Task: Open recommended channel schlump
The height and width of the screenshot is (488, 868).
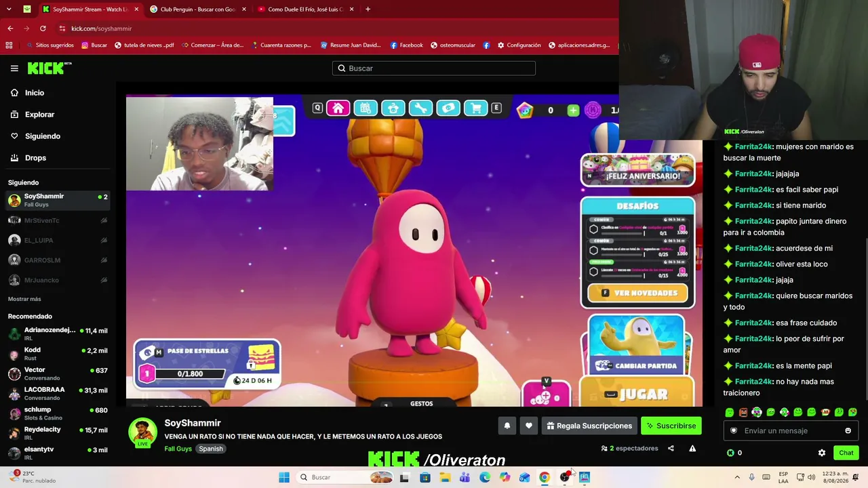Action: point(57,413)
